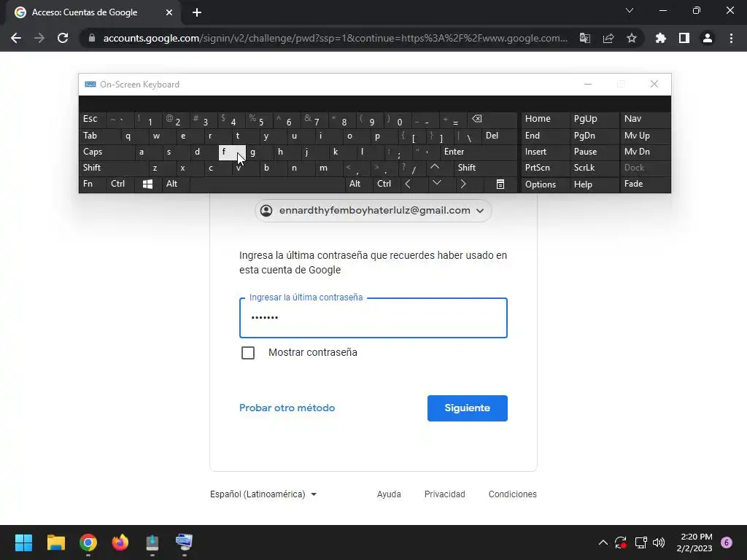Open the Chrome profile avatar menu
Image resolution: width=747 pixels, height=560 pixels.
tap(708, 38)
